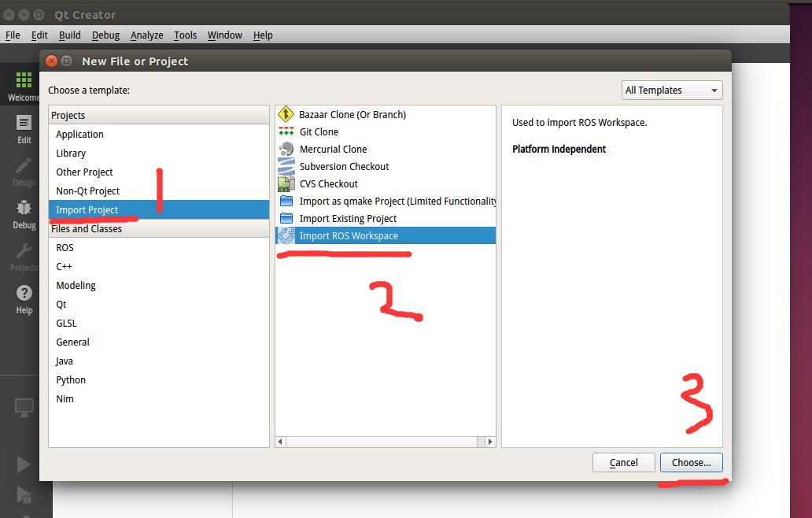Screen dimensions: 812x518
Task: Click template list scroll right arrow
Action: click(x=490, y=442)
